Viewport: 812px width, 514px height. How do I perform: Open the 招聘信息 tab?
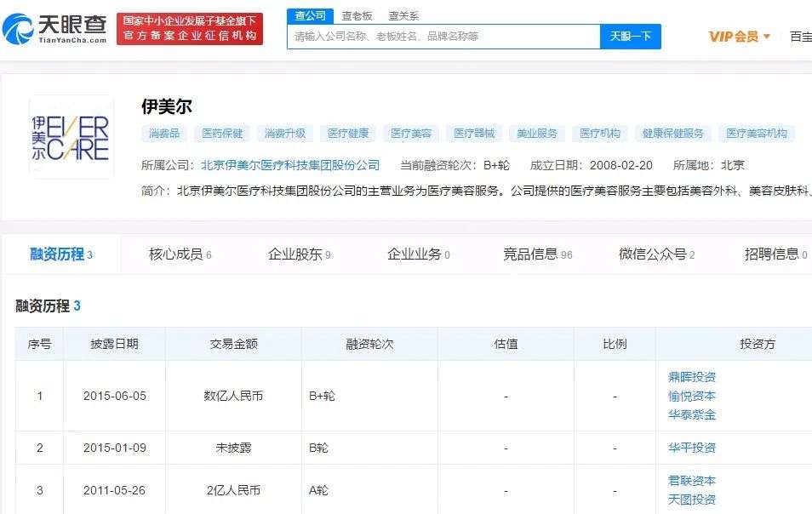[775, 254]
